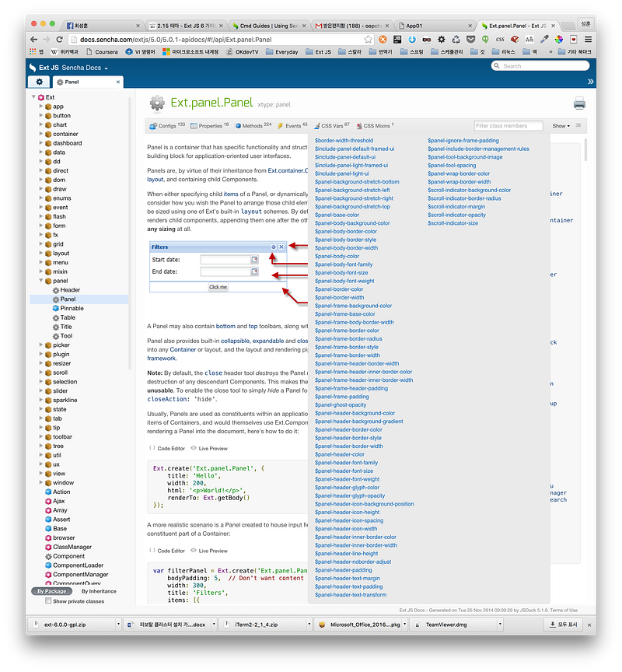The image size is (622, 672).
Task: Toggle Live Preview for second example
Action: [209, 551]
